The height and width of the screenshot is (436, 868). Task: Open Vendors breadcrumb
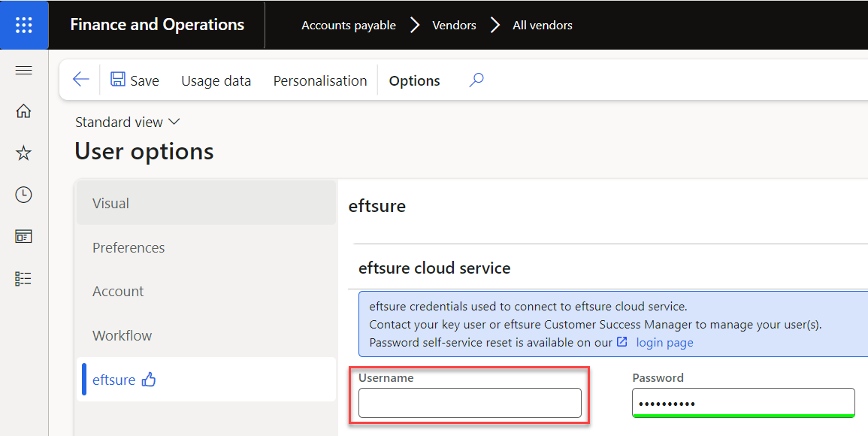pos(454,26)
